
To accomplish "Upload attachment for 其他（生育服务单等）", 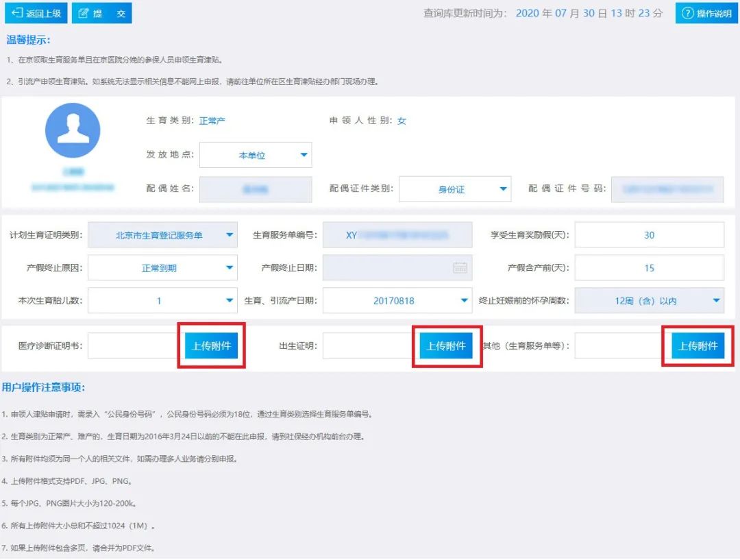I will coord(698,346).
